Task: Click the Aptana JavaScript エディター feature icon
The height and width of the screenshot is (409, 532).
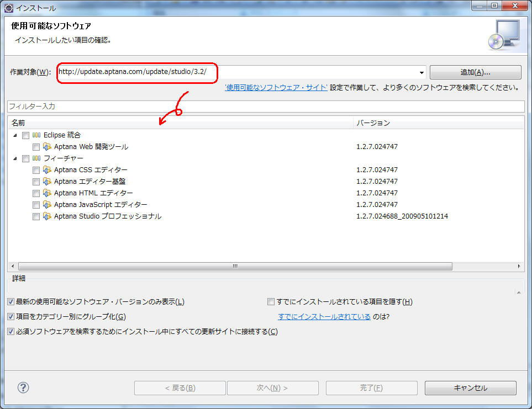Action: pyautogui.click(x=47, y=205)
